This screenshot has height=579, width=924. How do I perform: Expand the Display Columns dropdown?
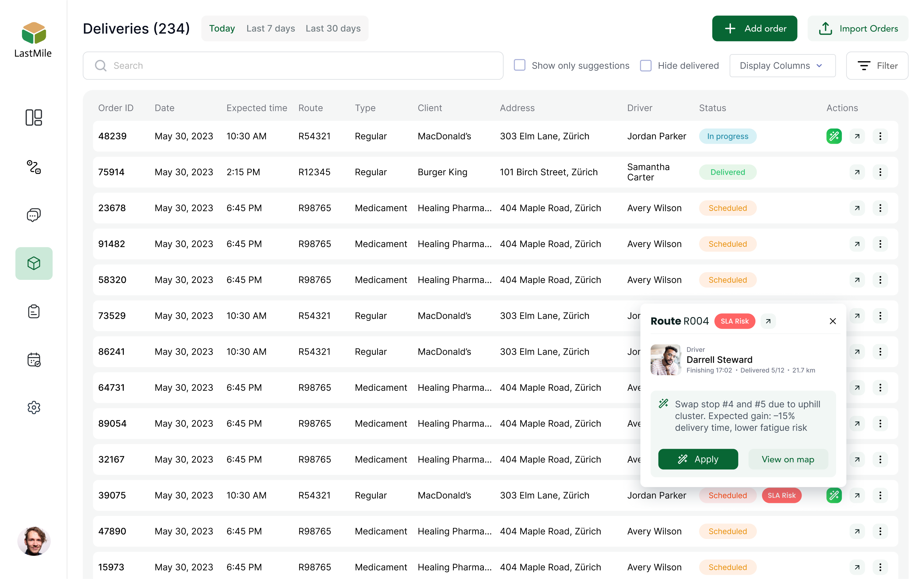pyautogui.click(x=782, y=65)
